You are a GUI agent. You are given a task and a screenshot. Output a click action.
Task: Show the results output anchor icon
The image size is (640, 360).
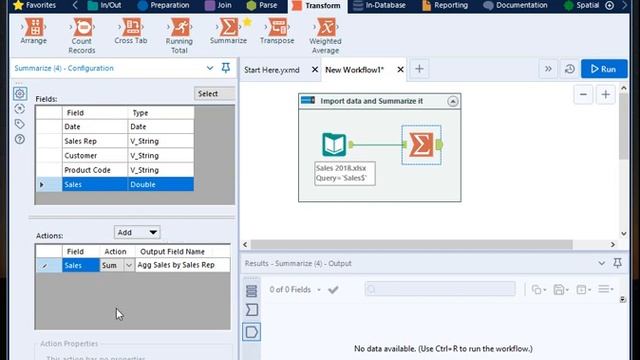[x=251, y=332]
